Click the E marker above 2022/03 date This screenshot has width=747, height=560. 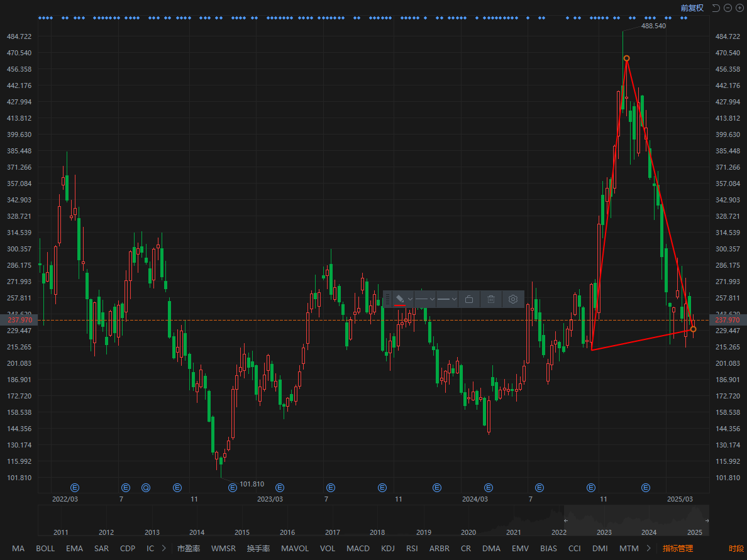pyautogui.click(x=74, y=488)
